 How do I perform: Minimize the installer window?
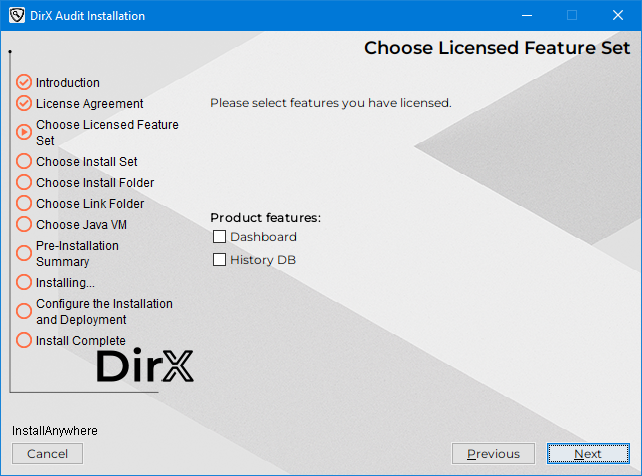click(x=524, y=16)
